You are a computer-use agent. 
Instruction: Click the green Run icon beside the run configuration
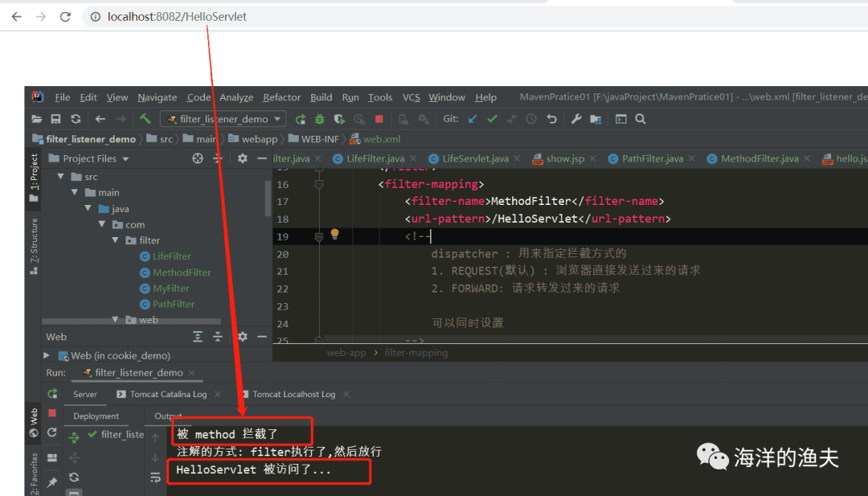click(301, 119)
